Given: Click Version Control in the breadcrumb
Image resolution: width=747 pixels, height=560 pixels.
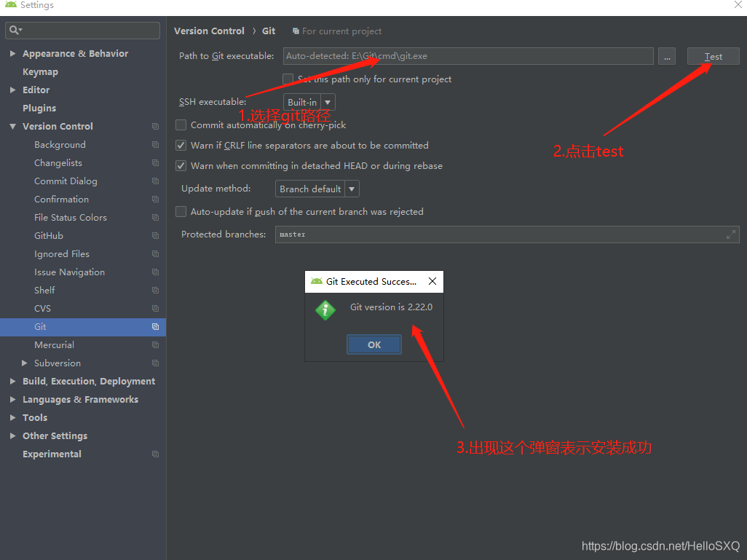Looking at the screenshot, I should (209, 31).
